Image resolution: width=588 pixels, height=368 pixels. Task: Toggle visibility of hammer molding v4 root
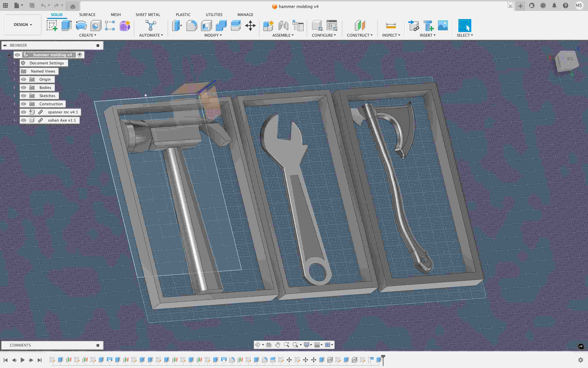pyautogui.click(x=17, y=55)
